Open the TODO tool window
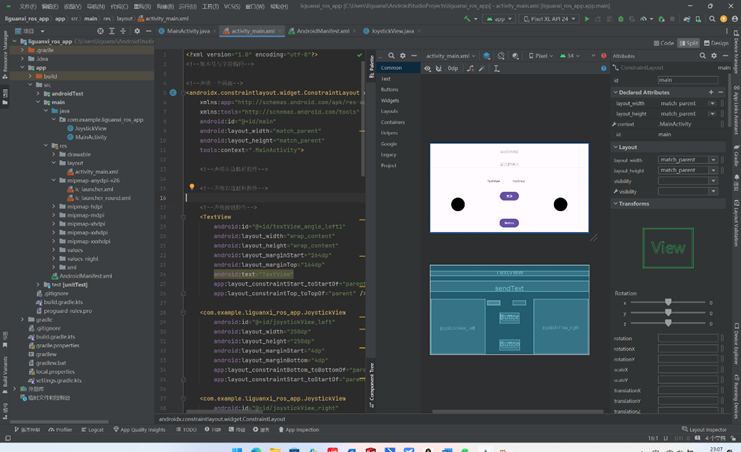This screenshot has width=741, height=452. (186, 430)
